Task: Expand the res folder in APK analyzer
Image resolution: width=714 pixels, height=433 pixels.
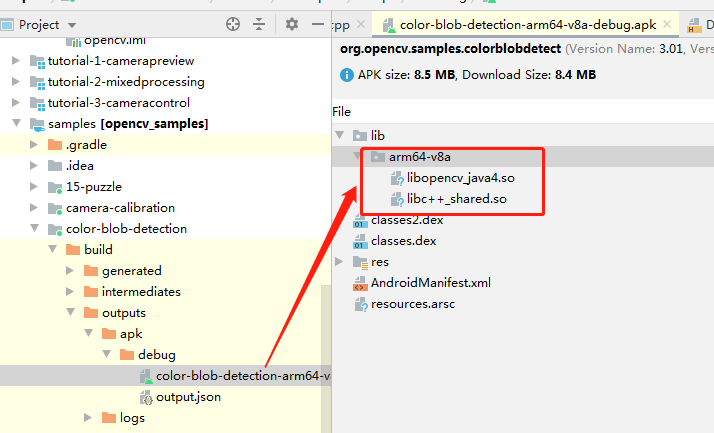Action: (338, 261)
